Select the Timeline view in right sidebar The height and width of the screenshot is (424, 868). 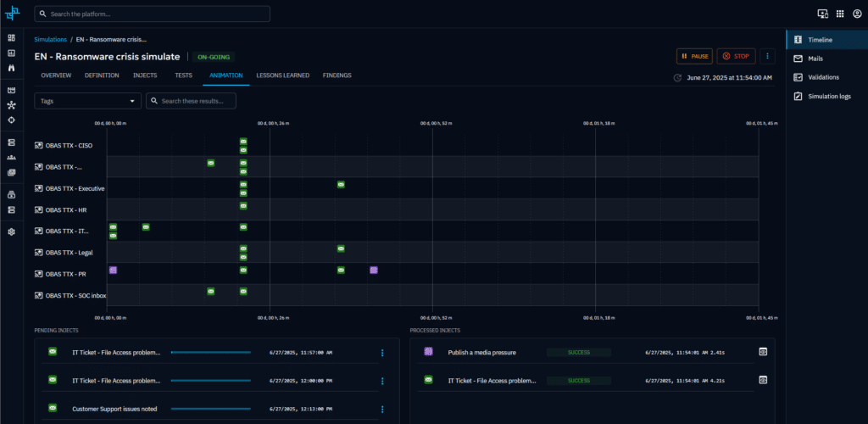pos(819,40)
